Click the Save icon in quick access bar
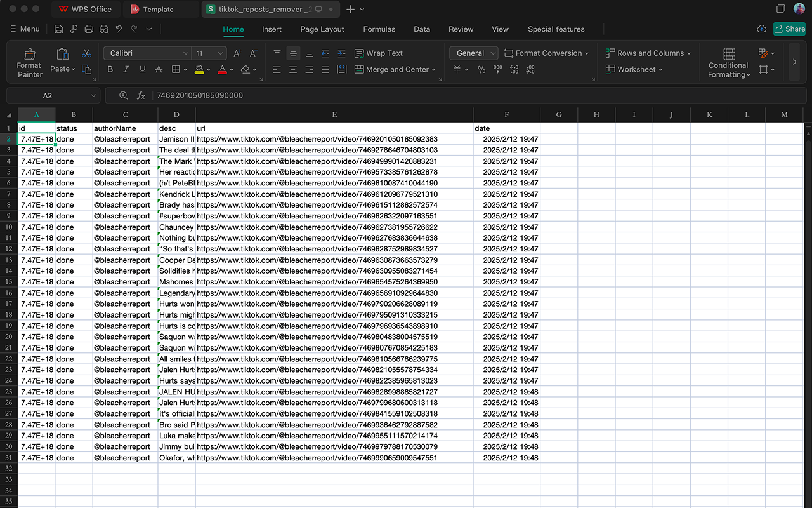The image size is (812, 508). tap(59, 29)
